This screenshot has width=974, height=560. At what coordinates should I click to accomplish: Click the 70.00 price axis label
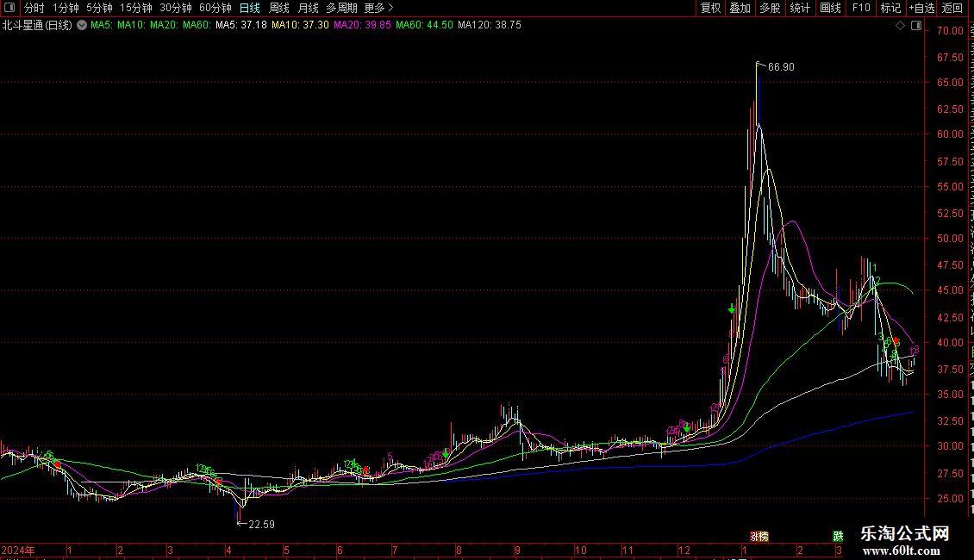point(951,31)
